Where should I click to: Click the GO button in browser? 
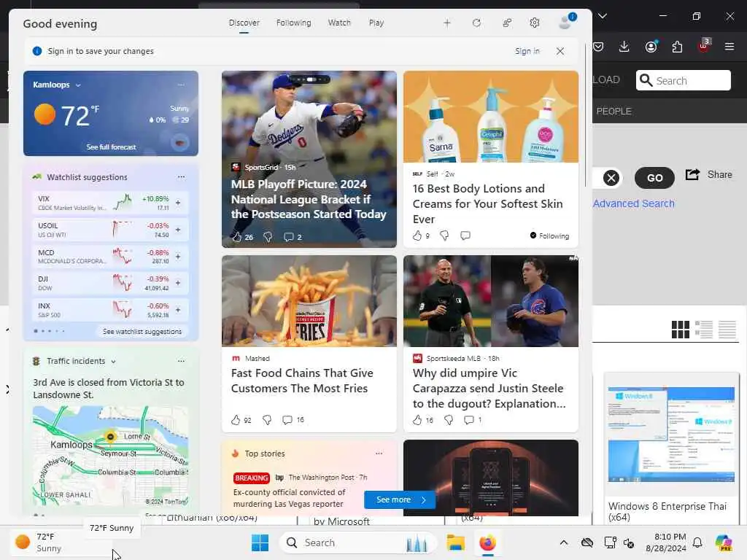click(654, 178)
